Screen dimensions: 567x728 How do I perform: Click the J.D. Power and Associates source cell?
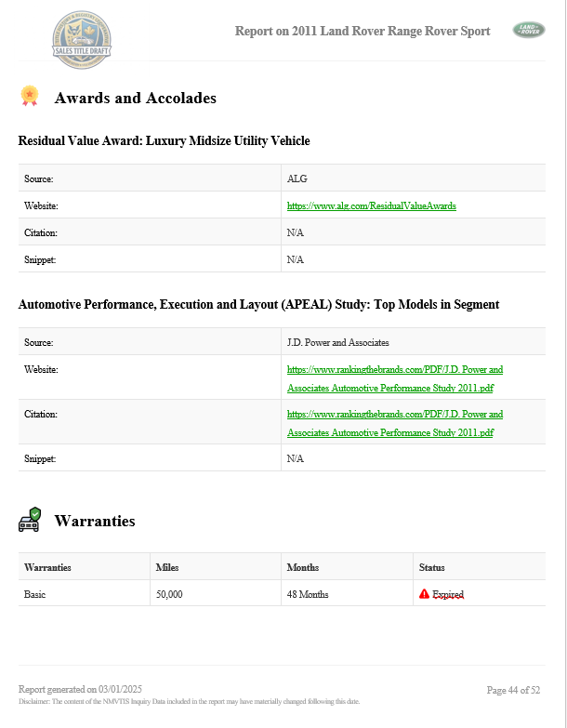337,342
